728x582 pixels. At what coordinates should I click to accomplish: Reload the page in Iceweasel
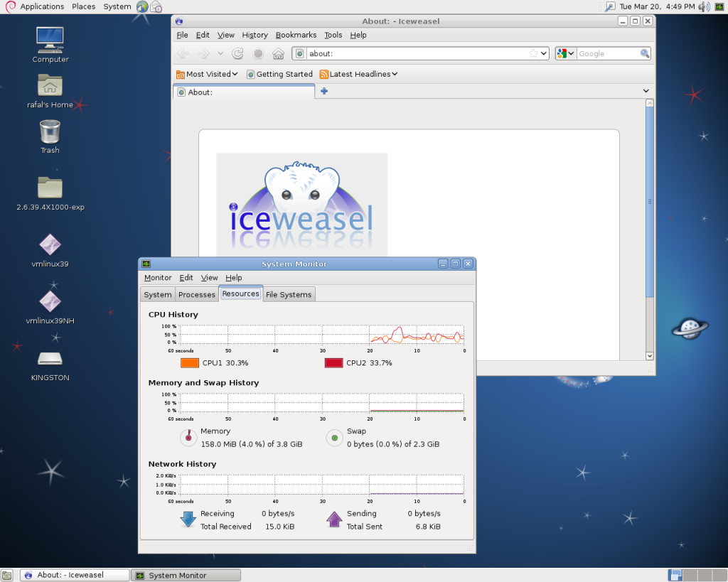tap(237, 54)
